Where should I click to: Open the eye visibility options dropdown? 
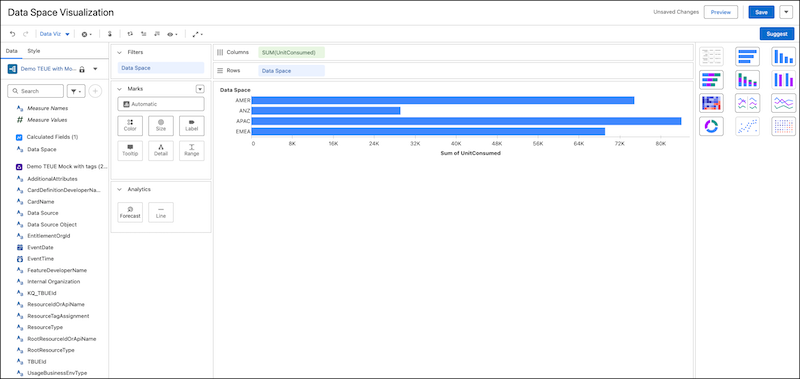[x=172, y=34]
